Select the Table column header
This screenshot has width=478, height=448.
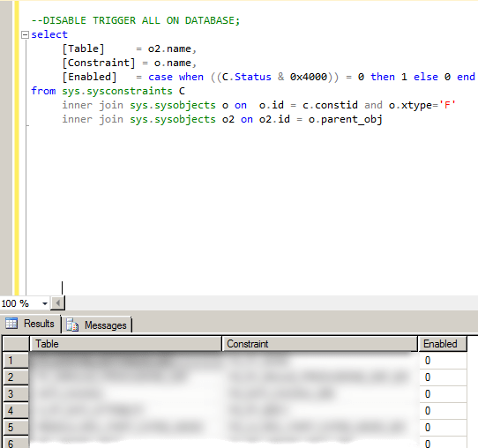[x=125, y=344]
